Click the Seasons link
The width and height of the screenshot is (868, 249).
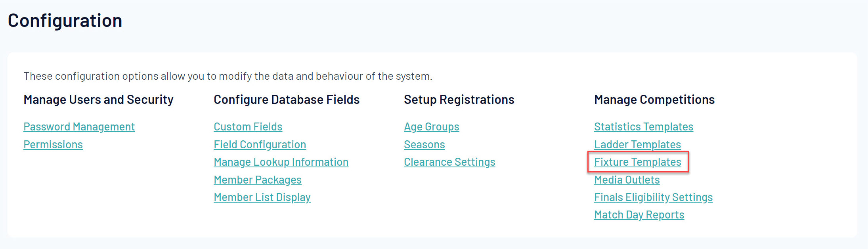click(x=424, y=145)
